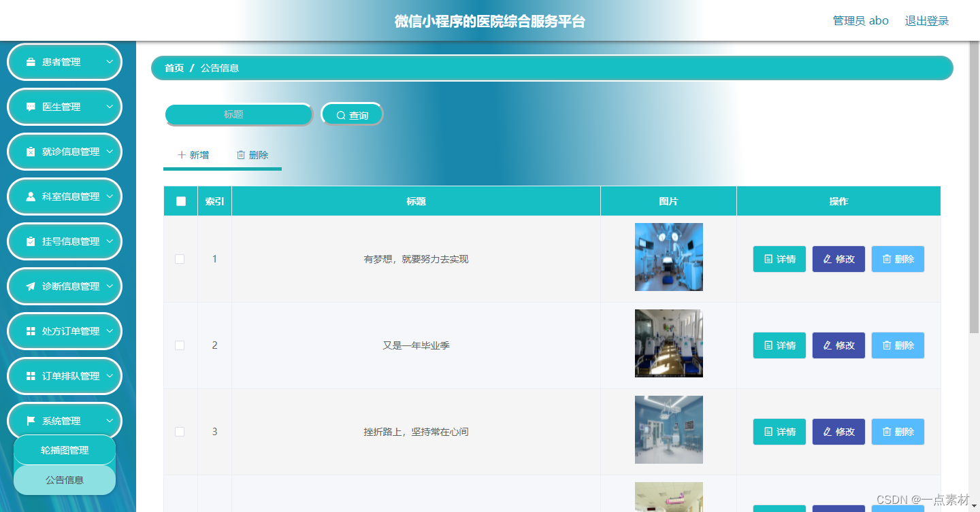Click 退出登录 at top right
This screenshot has width=980, height=512.
pos(926,20)
